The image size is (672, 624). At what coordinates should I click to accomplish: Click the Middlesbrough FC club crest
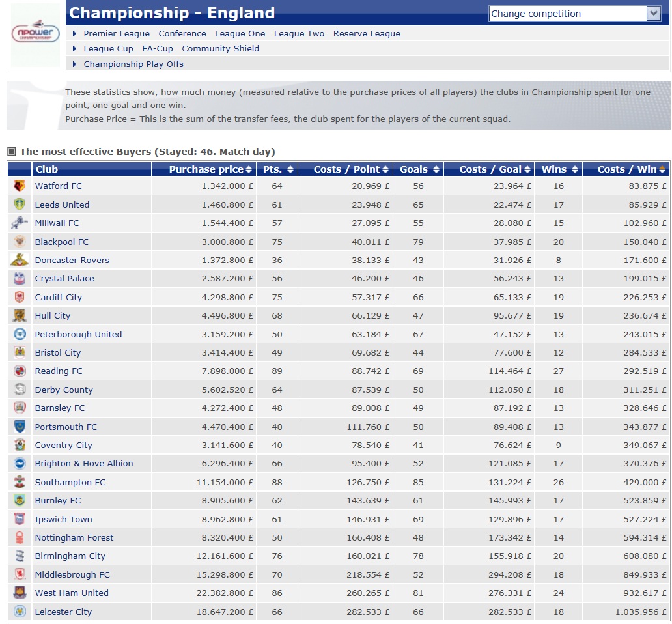coord(20,574)
